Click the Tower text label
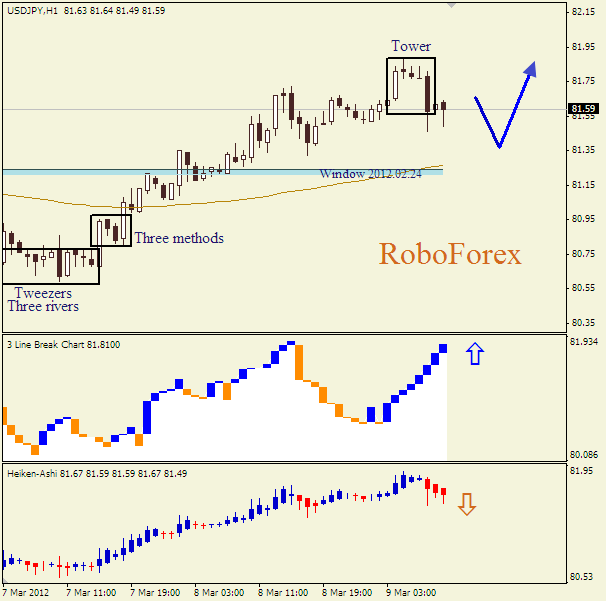606x601 pixels. point(411,46)
